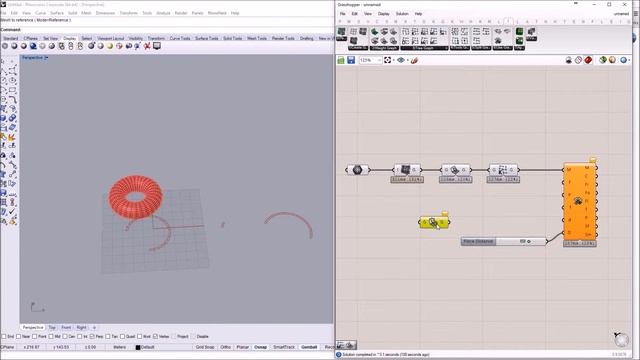
Task: Toggle SmartTrack in status bar
Action: coord(284,347)
